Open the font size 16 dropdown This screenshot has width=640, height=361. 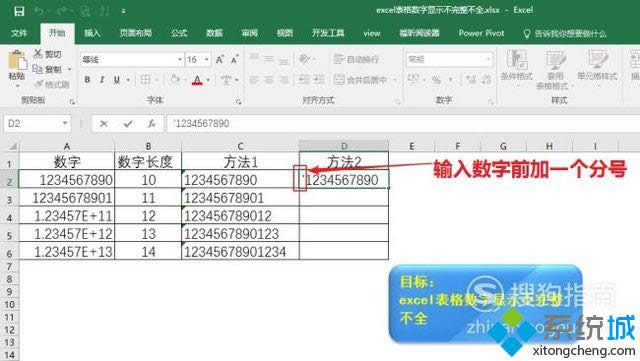point(207,60)
